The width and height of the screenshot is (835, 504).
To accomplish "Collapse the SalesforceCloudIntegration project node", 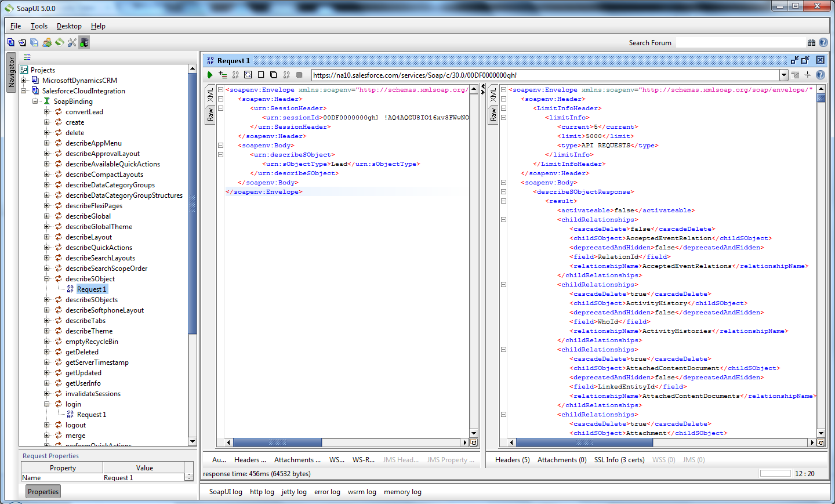I will (x=24, y=91).
